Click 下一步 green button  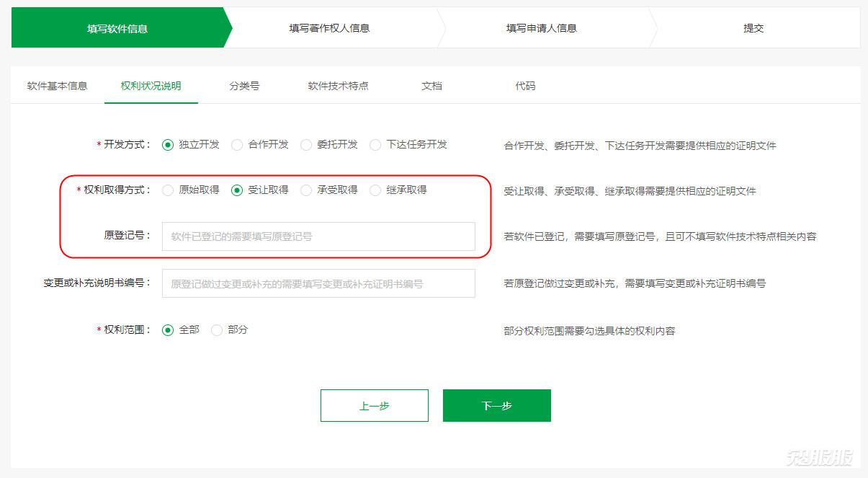[x=497, y=406]
